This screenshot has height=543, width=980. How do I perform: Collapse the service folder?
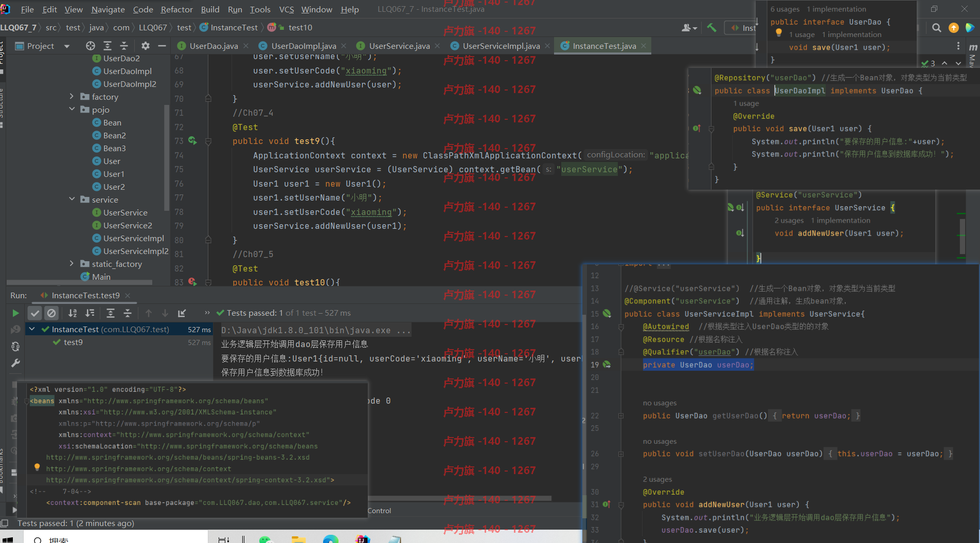pos(72,200)
